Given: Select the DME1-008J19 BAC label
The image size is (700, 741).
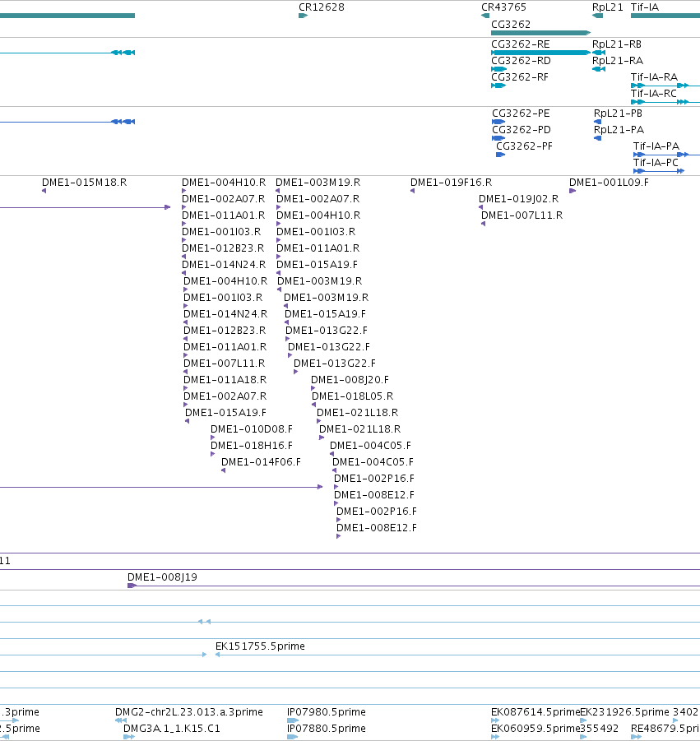Looking at the screenshot, I should (x=162, y=577).
